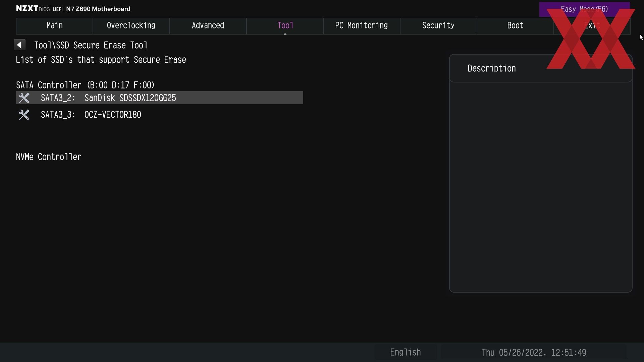Click SATA Controller (B:00 D:17 F:00) heading

pos(85,85)
